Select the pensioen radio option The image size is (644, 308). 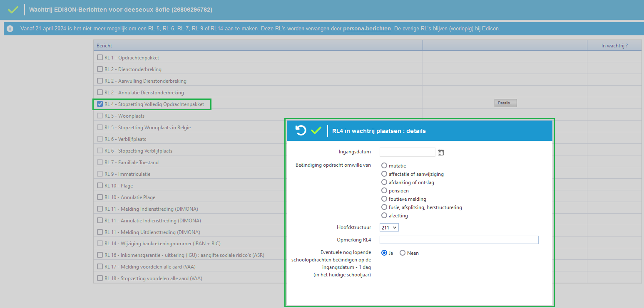384,190
